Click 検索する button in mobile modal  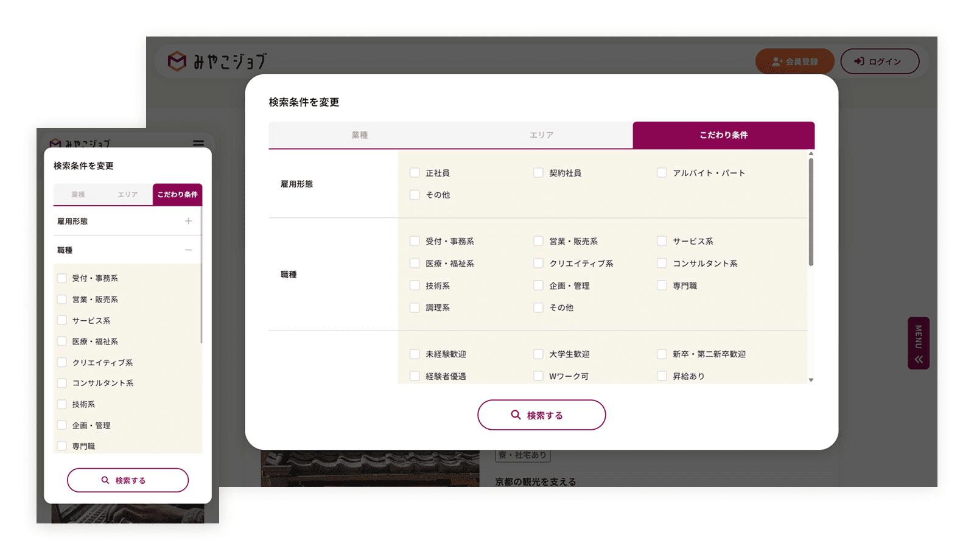point(128,480)
